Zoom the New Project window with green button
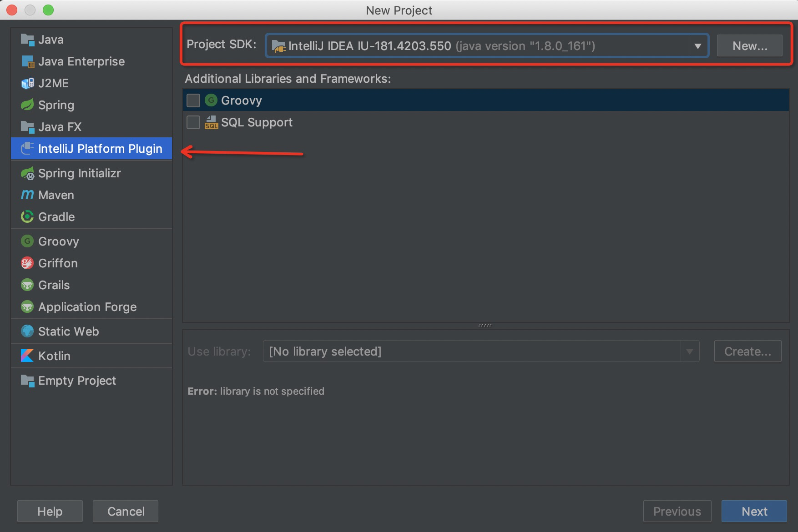Screen dimensions: 798x532 pos(48,10)
